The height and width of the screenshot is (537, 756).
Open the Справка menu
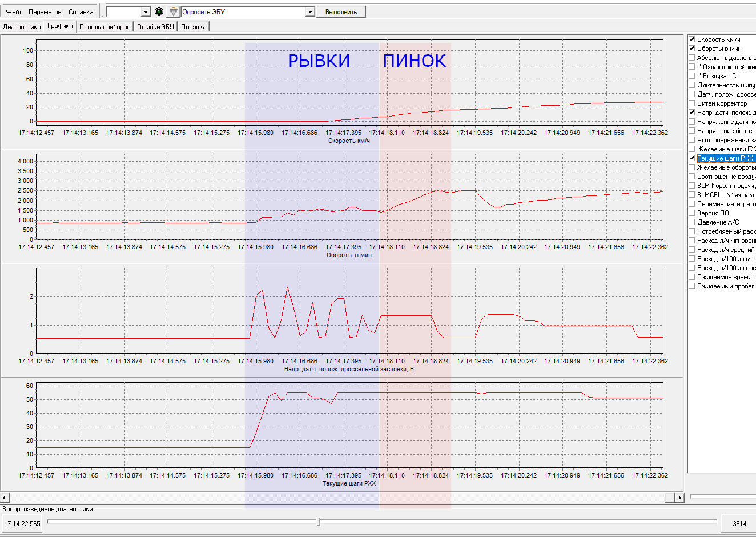[x=81, y=12]
